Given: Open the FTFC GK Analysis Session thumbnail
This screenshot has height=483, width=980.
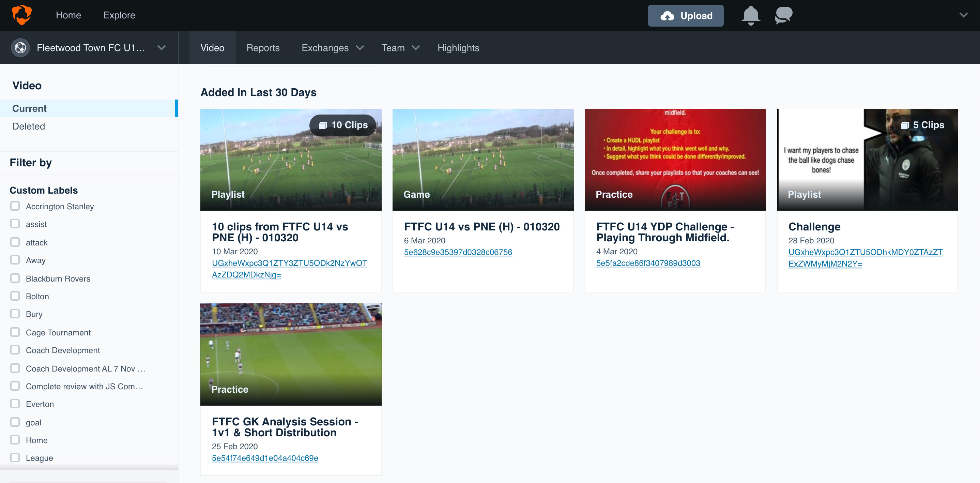Looking at the screenshot, I should tap(291, 354).
